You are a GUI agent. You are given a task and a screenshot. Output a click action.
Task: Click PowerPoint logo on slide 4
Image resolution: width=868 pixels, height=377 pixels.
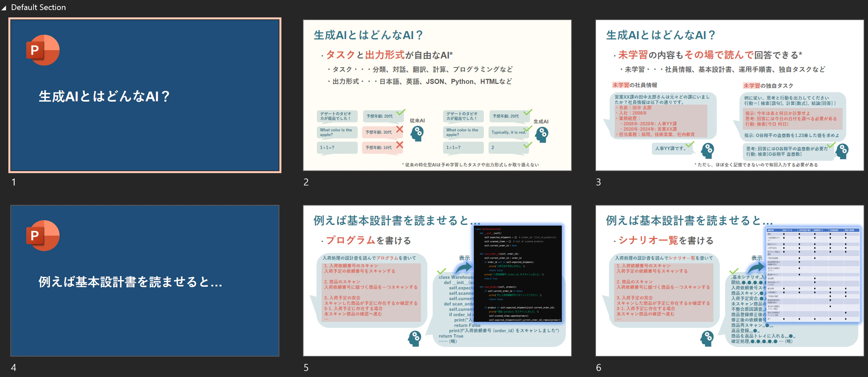(x=43, y=236)
